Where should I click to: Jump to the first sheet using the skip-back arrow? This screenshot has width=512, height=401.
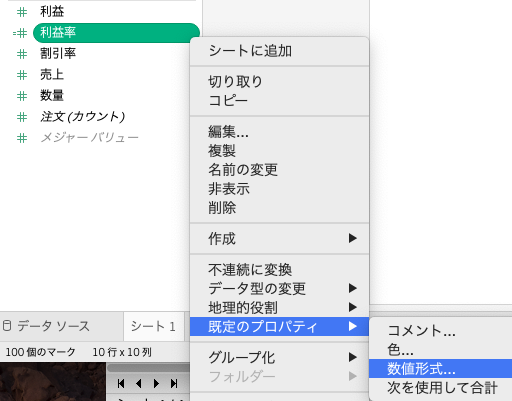tap(121, 384)
